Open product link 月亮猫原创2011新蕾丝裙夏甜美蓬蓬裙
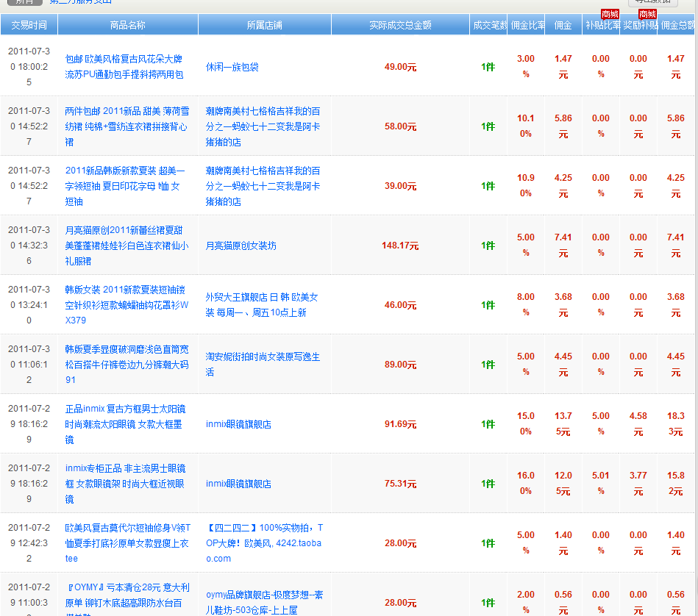This screenshot has width=698, height=616. point(127,246)
